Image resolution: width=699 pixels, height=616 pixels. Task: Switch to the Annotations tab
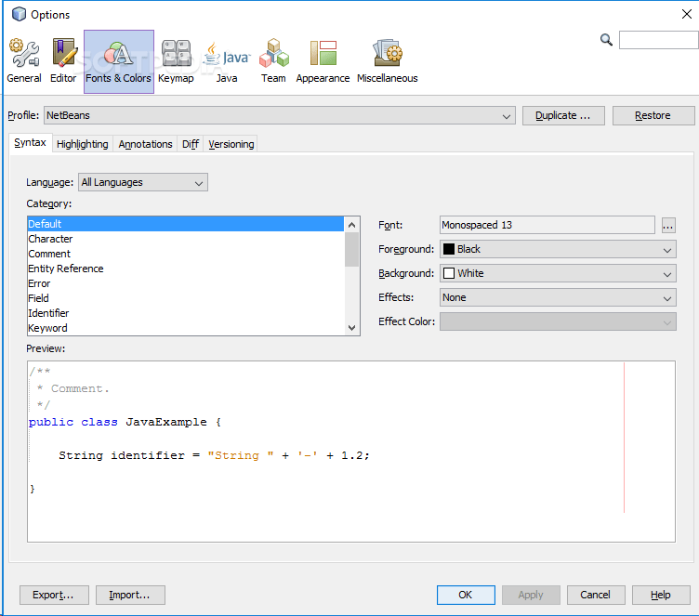(145, 144)
